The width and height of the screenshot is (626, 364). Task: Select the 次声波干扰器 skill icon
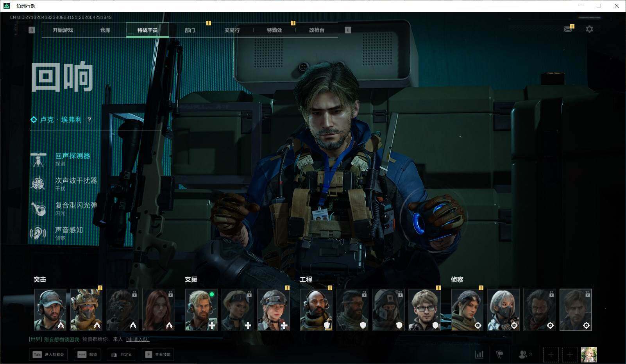(38, 184)
